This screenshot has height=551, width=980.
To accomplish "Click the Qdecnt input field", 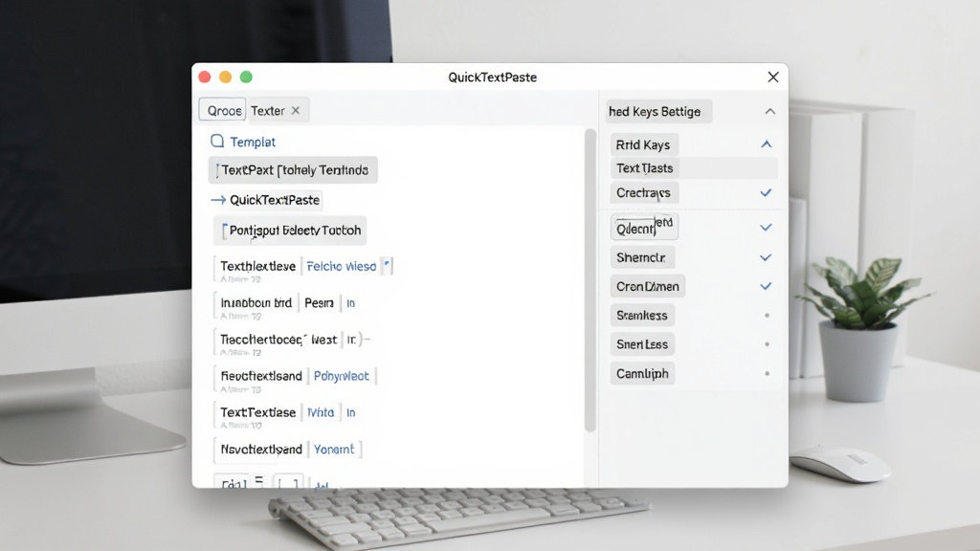I will click(x=644, y=228).
